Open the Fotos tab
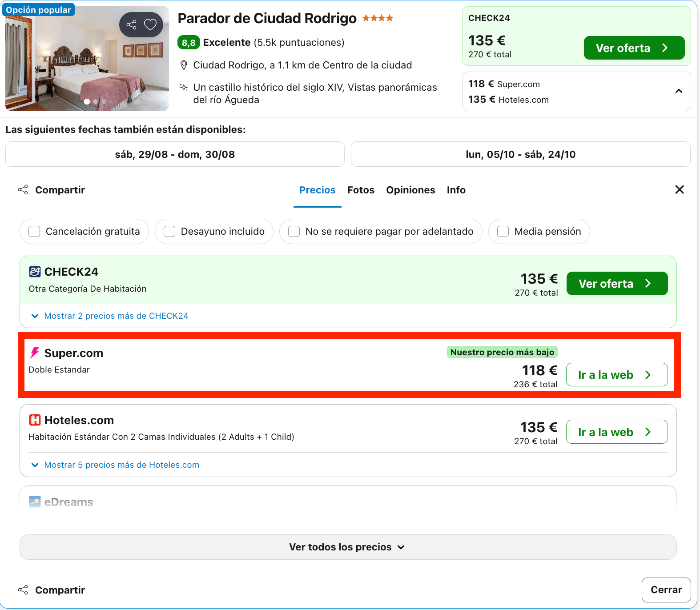 click(361, 190)
